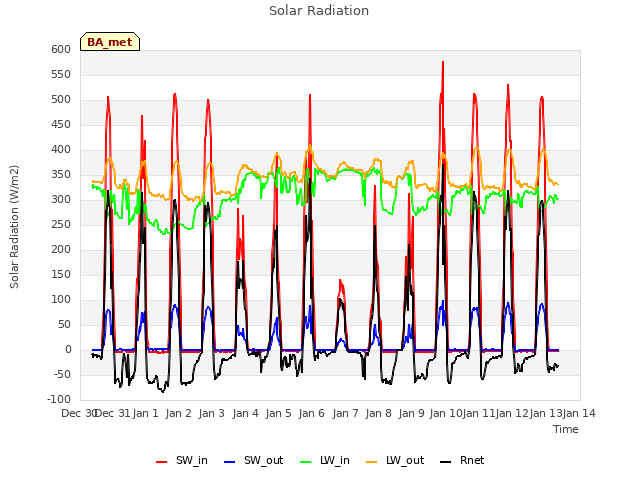Toggle the SW_out legend label
Image resolution: width=640 pixels, height=480 pixels.
coord(264,460)
